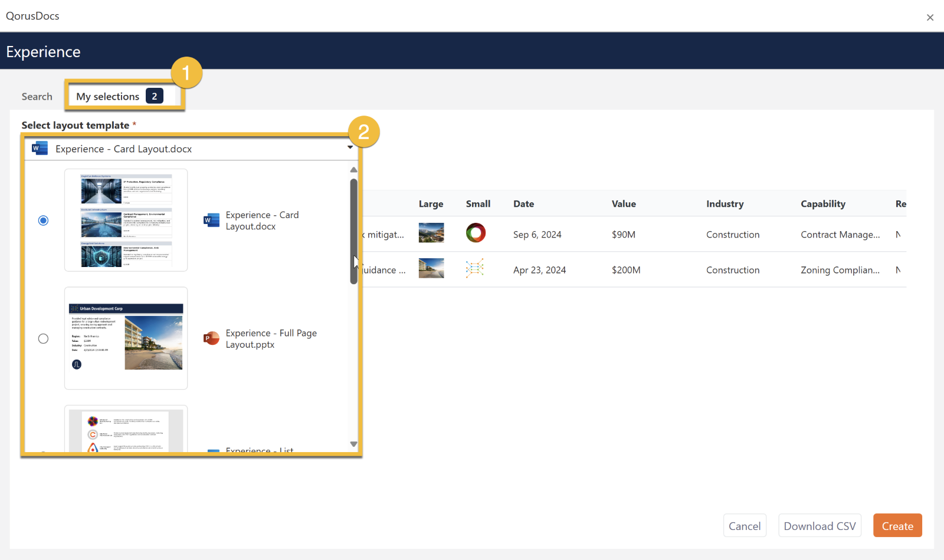Sort by the Industry column header

pyautogui.click(x=725, y=204)
